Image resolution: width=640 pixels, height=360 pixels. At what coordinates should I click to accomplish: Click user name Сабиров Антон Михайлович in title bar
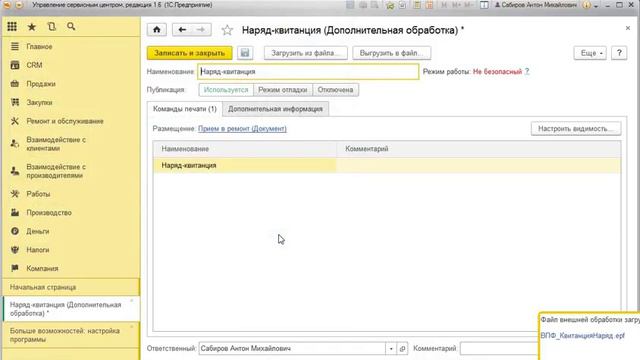pos(536,5)
